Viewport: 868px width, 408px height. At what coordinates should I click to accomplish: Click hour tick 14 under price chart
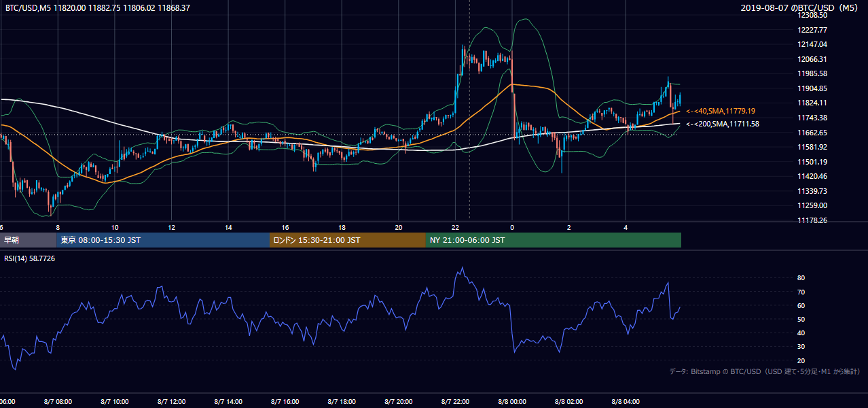point(228,228)
